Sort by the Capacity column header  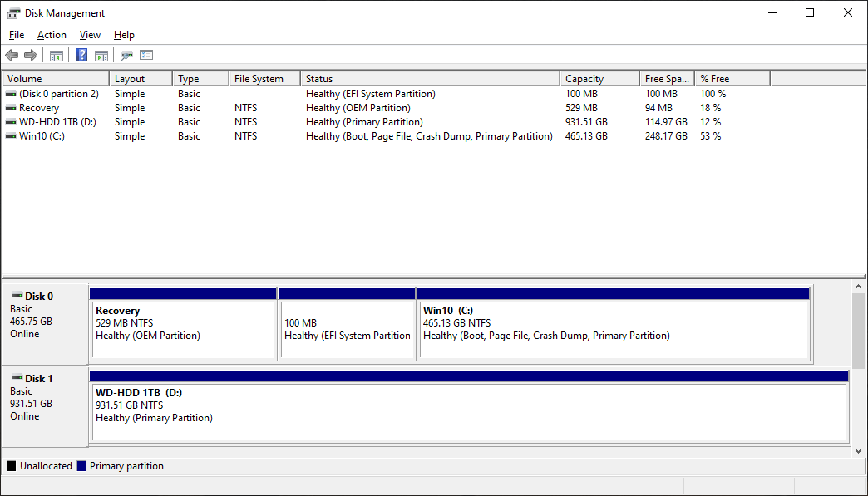click(x=599, y=79)
